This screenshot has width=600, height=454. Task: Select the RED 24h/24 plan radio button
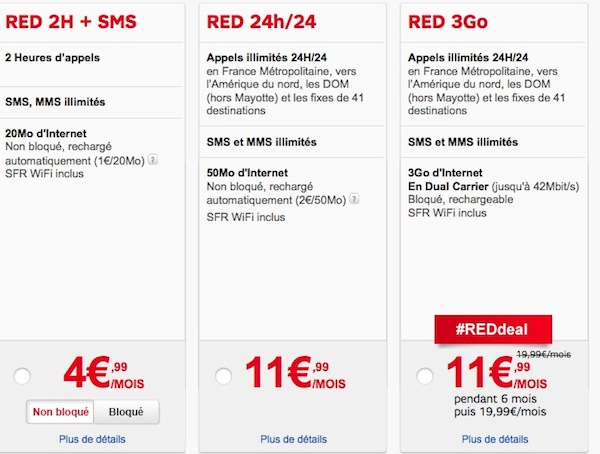click(x=223, y=376)
